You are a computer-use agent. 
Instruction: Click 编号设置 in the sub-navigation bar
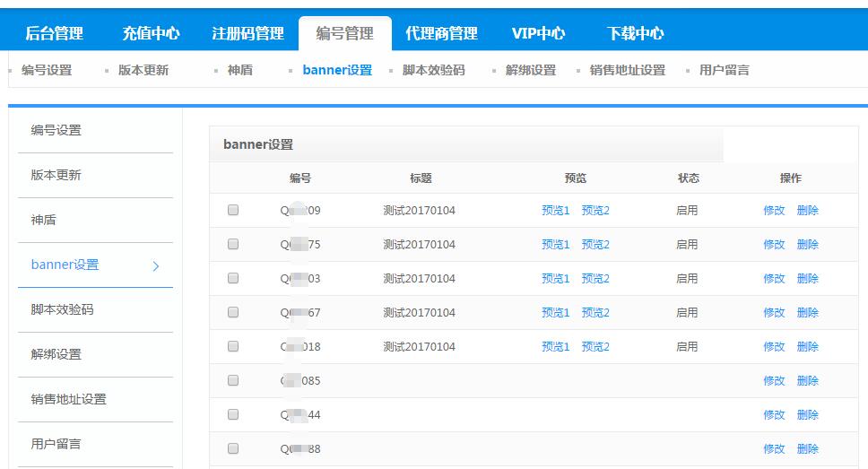point(47,70)
